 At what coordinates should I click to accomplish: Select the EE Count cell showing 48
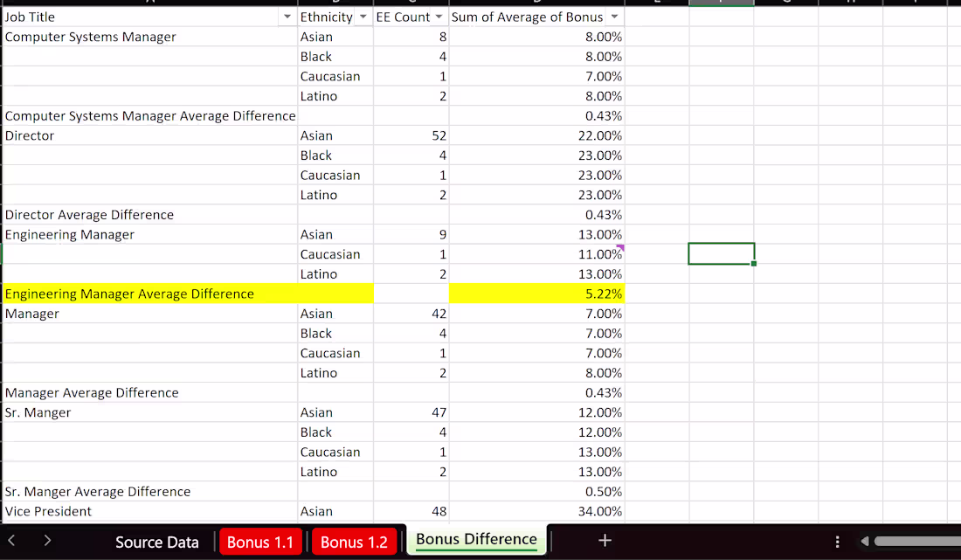[x=411, y=511]
